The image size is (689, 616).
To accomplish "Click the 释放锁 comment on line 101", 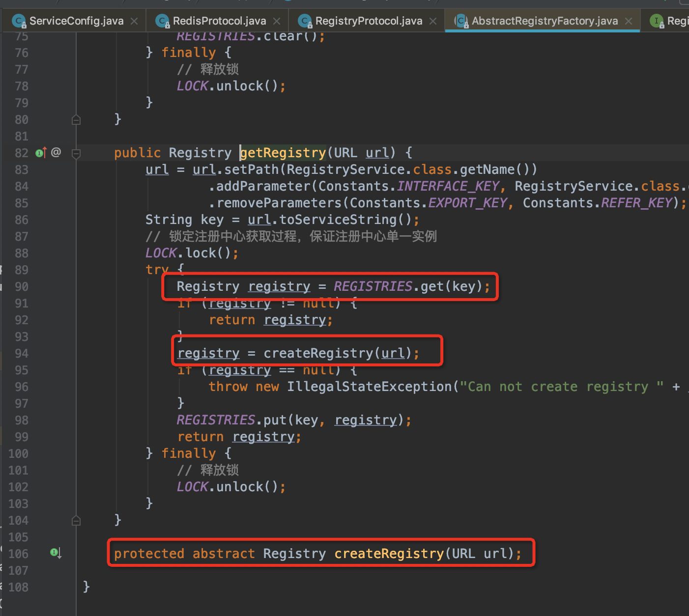I will 208,470.
